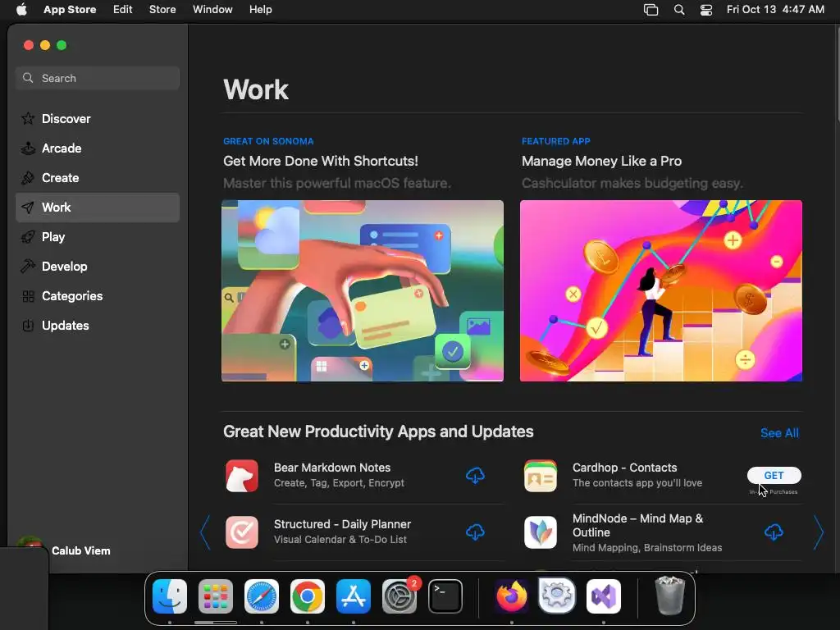Click Bear Markdown Notes title

point(332,468)
